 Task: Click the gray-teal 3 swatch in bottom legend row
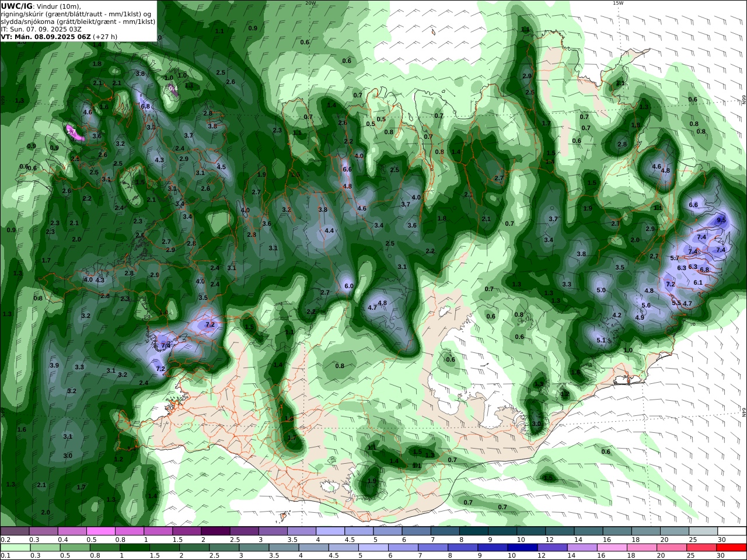[x=254, y=548]
